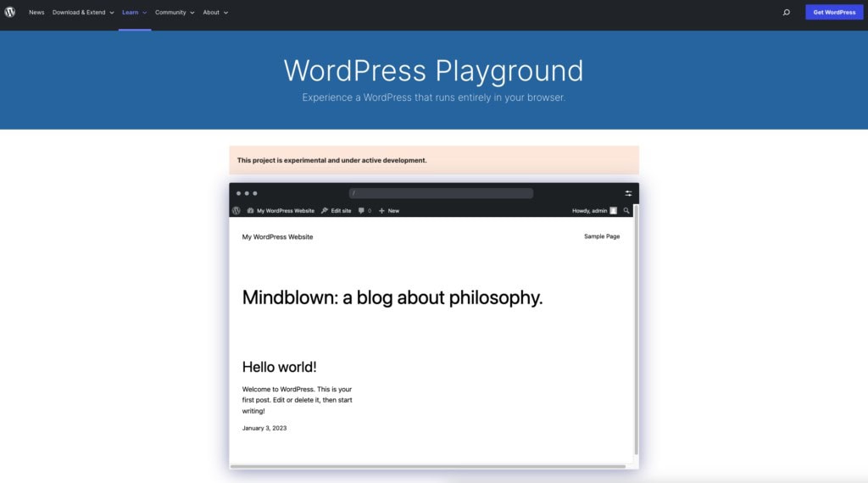
Task: Click the WordPress.org logo in header
Action: [10, 13]
